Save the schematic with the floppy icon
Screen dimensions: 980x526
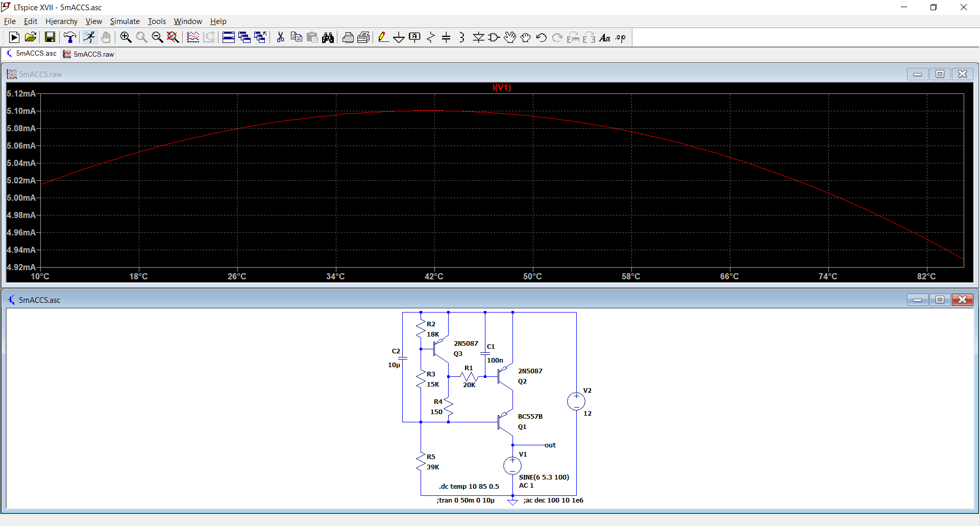50,37
